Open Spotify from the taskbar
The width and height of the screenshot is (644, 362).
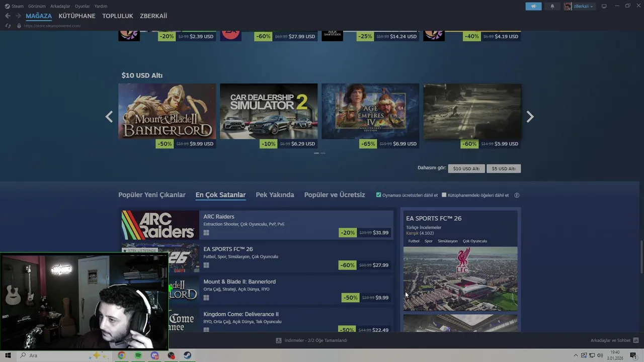click(138, 355)
